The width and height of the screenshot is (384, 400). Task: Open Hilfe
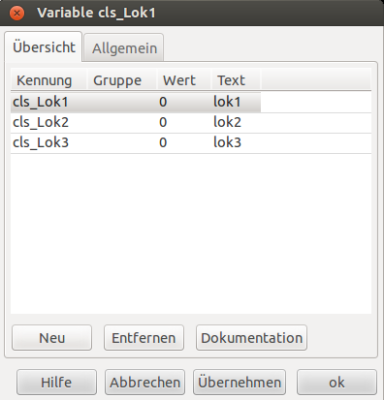56,382
